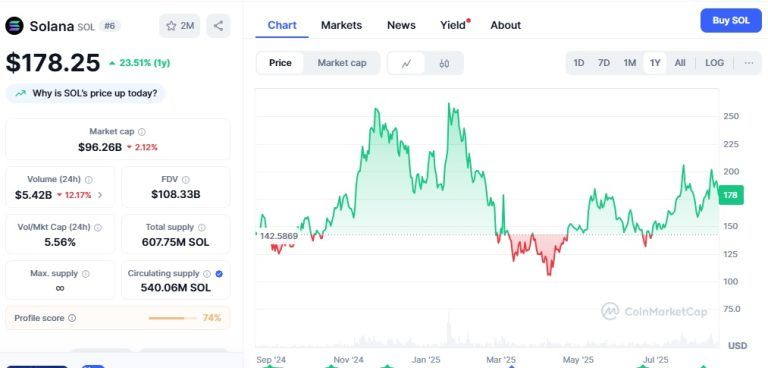Click the Market cap info icon
This screenshot has width=768, height=368.
(x=142, y=132)
